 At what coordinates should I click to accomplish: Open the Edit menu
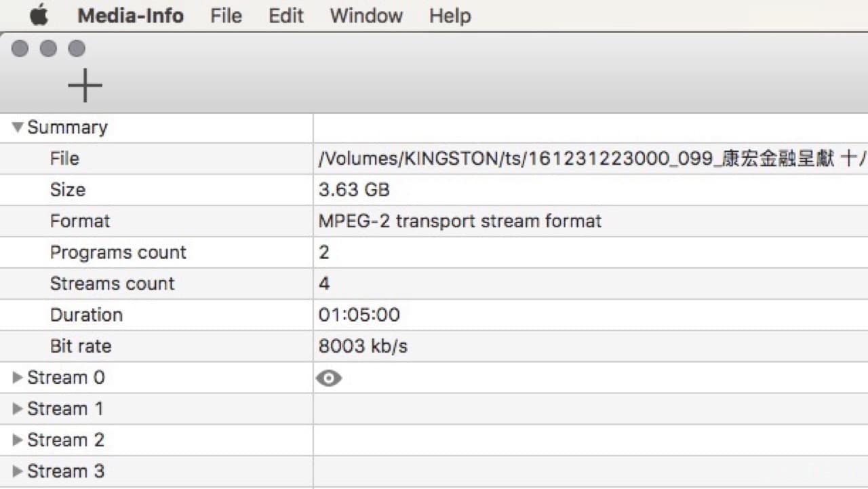pyautogui.click(x=285, y=16)
